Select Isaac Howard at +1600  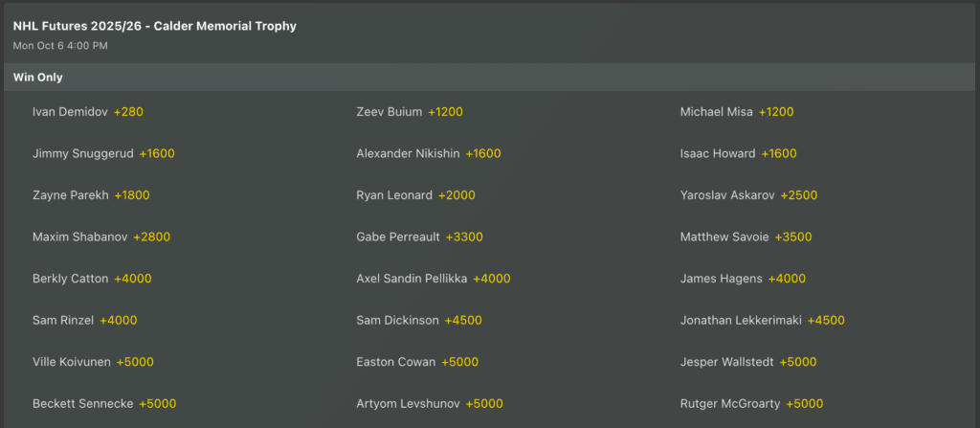click(x=779, y=153)
